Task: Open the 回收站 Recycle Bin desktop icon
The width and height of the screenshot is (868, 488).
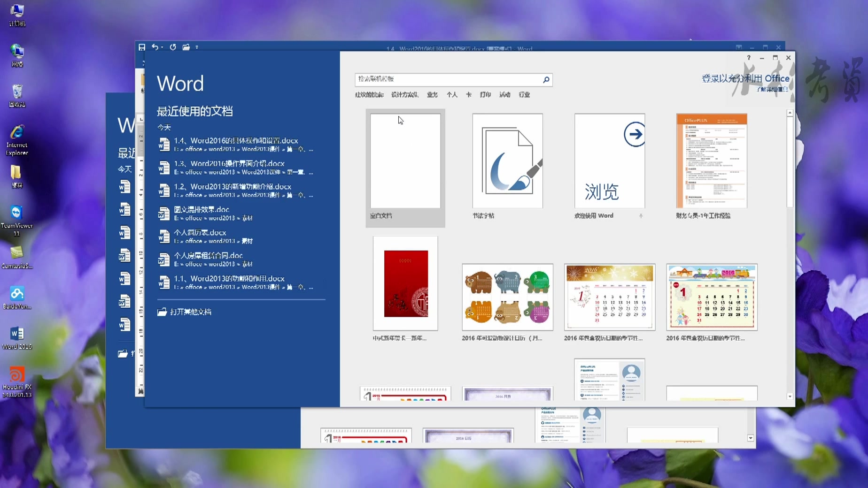Action: (x=17, y=95)
